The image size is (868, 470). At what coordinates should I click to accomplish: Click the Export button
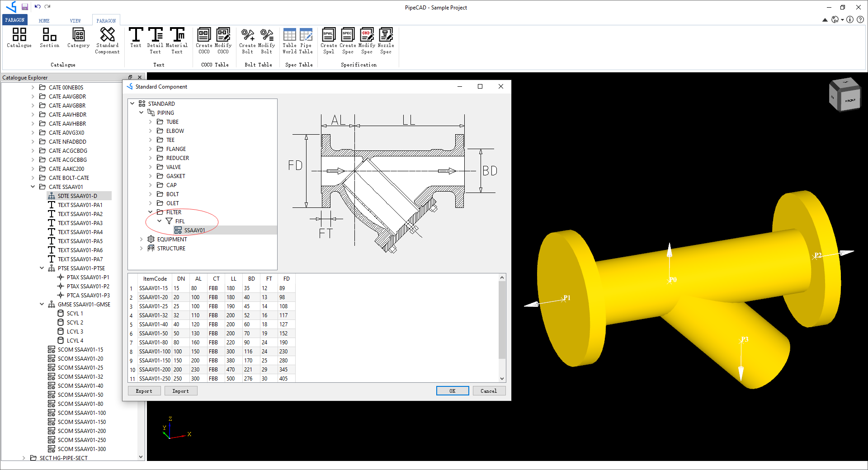pos(144,390)
